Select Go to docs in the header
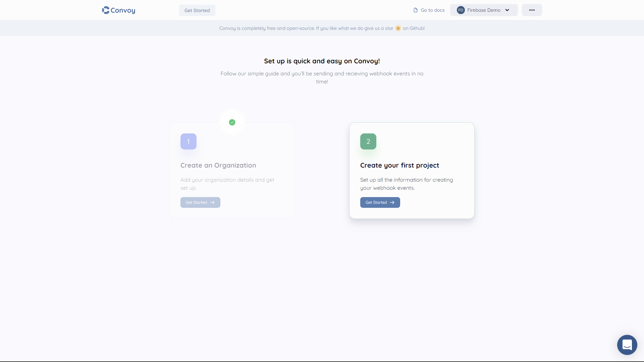644x362 pixels. 432,10
